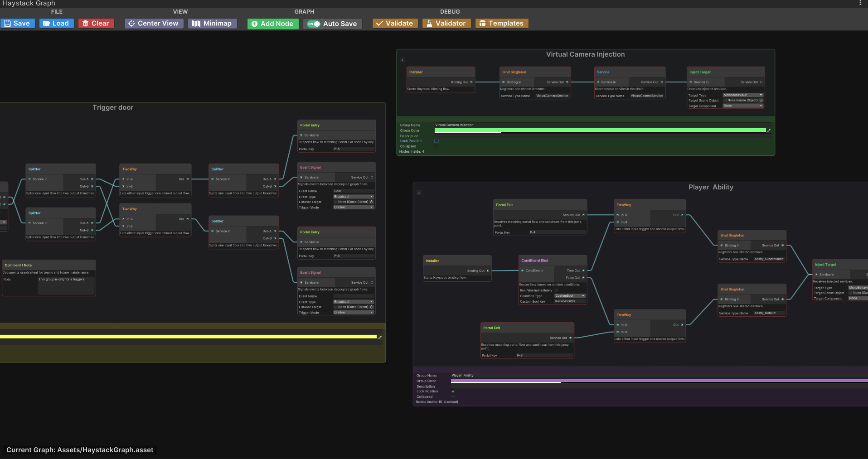Enable Lock Position for Virtual Camera Injection
868x459 pixels.
(436, 141)
